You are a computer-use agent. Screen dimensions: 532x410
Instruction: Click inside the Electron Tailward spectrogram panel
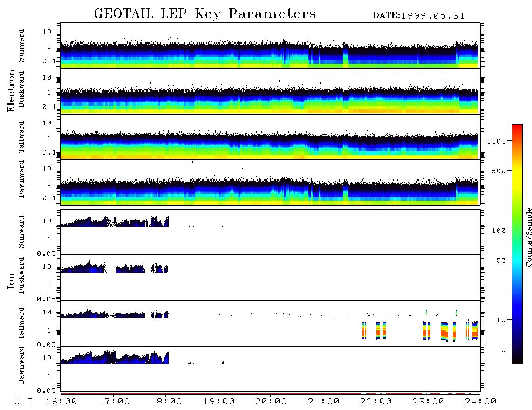270,137
